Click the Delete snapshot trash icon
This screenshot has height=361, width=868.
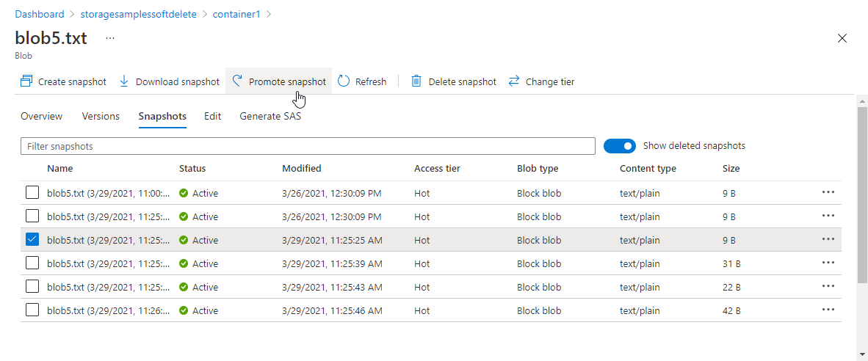pos(416,81)
